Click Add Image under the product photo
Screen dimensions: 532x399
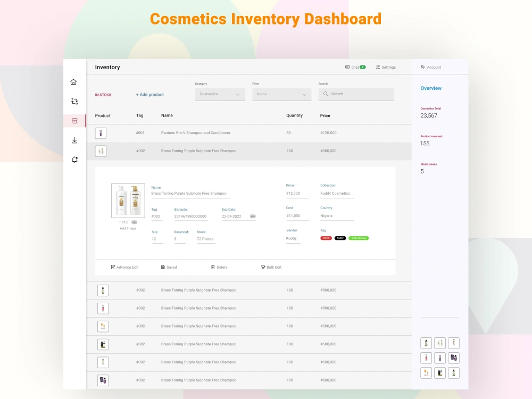point(128,228)
